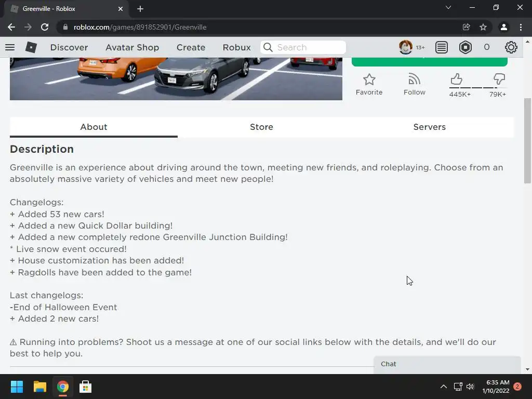Bookmark this page with the star icon
The width and height of the screenshot is (532, 399).
483,27
